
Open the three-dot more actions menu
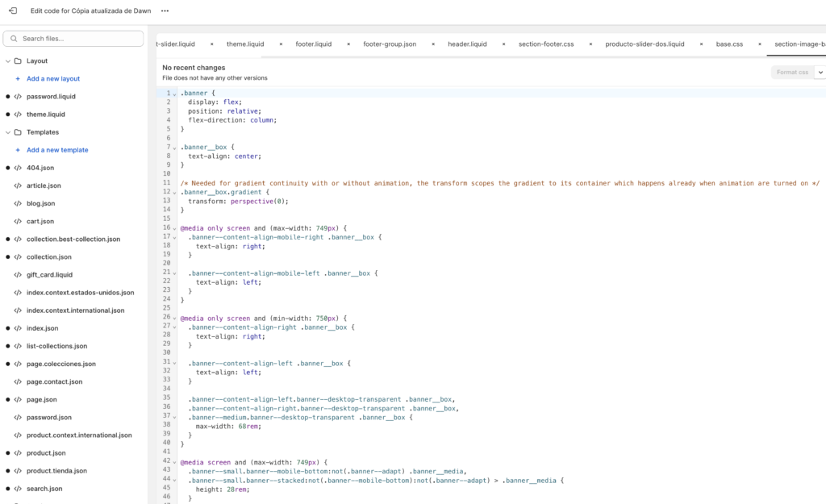click(165, 11)
